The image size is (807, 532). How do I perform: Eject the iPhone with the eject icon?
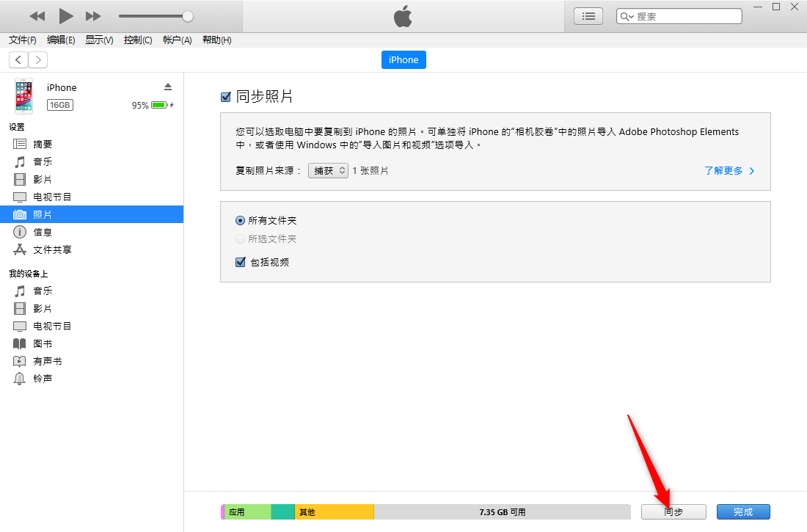pos(168,87)
